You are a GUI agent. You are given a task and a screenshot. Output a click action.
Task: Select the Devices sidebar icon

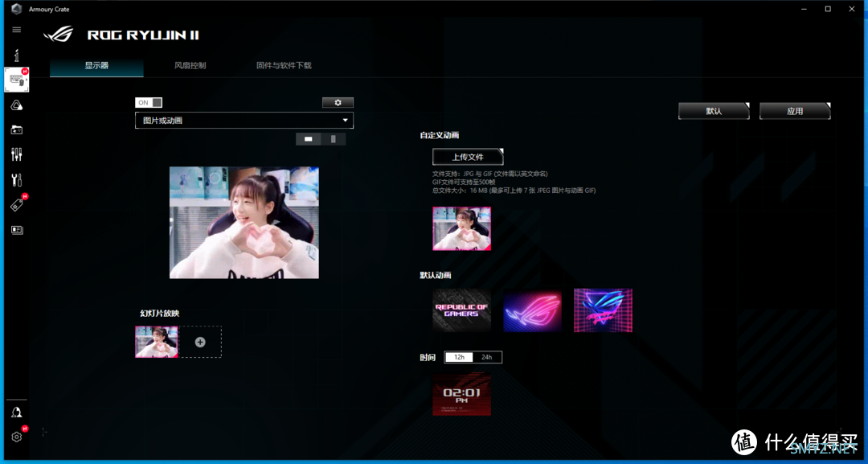pos(17,80)
